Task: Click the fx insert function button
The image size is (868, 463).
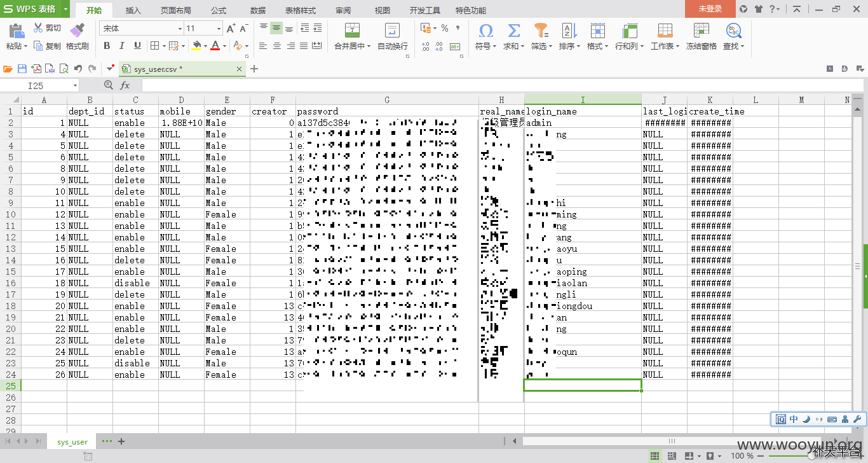Action: (125, 85)
